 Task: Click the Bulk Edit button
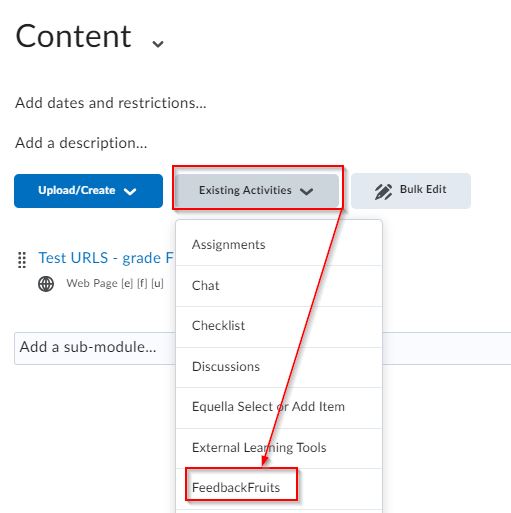[x=411, y=191]
